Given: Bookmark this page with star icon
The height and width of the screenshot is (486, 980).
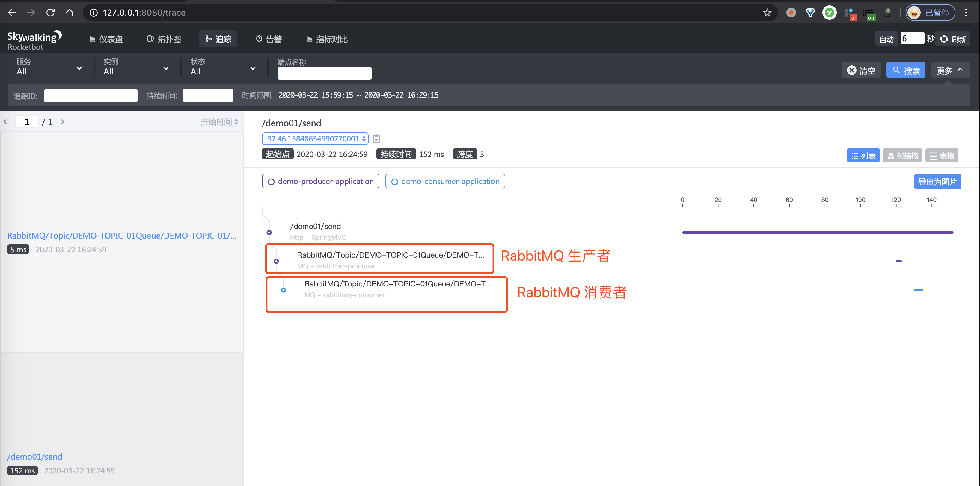Looking at the screenshot, I should tap(767, 13).
